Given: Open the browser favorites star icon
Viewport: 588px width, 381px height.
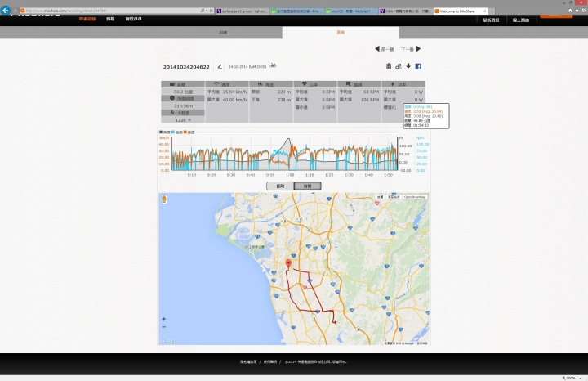Looking at the screenshot, I should 577,11.
